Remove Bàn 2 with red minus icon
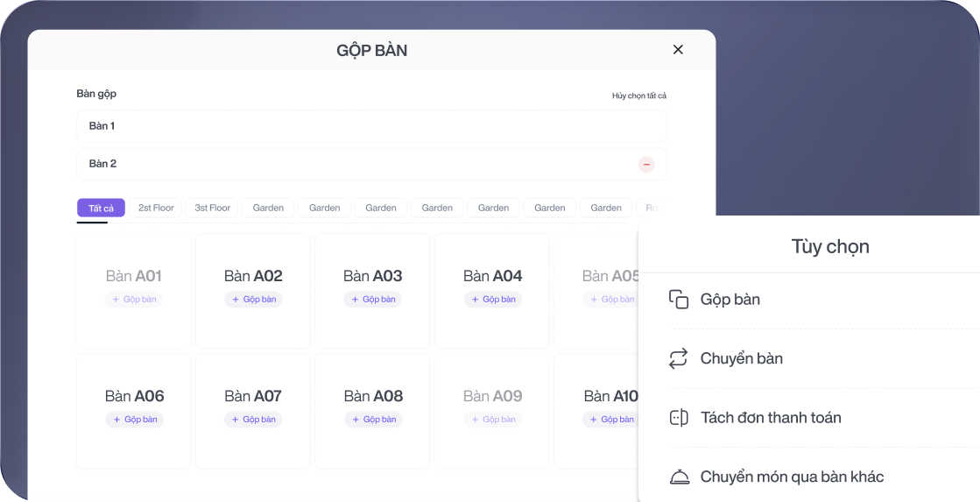The height and width of the screenshot is (502, 980). (646, 165)
